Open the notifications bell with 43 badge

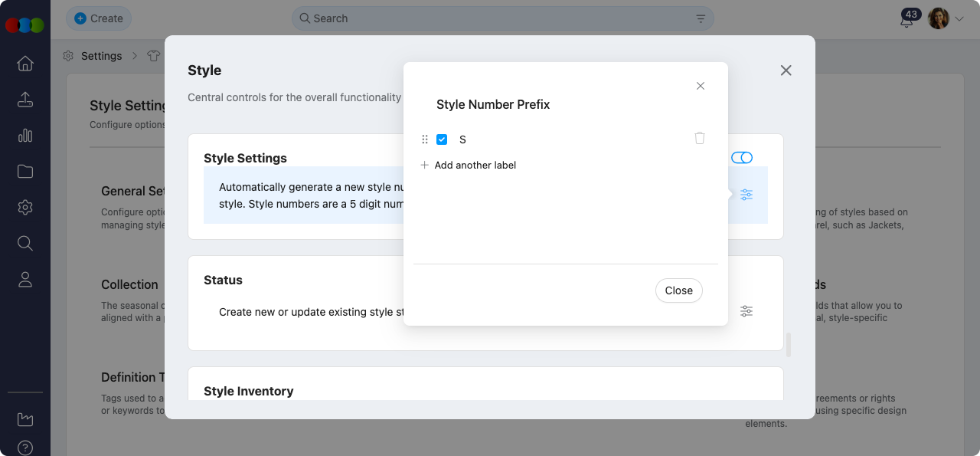click(906, 20)
